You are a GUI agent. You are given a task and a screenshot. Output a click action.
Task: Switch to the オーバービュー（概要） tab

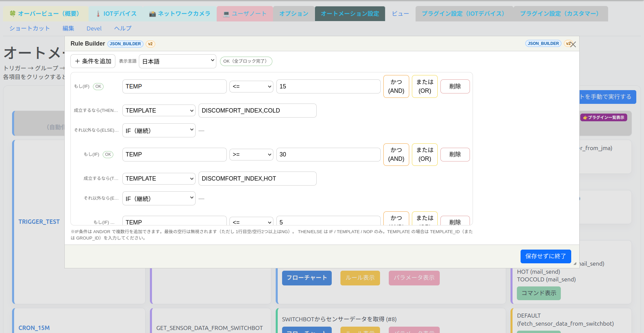tap(46, 14)
